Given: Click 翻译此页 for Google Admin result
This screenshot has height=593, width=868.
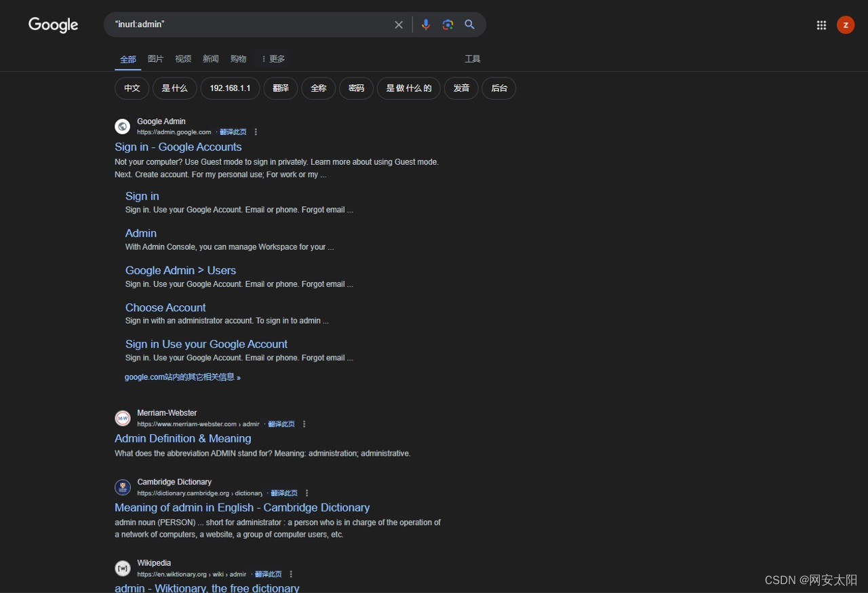Looking at the screenshot, I should pos(233,132).
